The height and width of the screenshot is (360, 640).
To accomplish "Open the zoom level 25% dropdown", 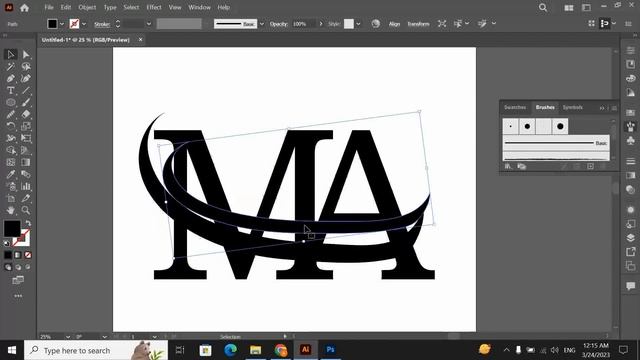I will (x=68, y=337).
